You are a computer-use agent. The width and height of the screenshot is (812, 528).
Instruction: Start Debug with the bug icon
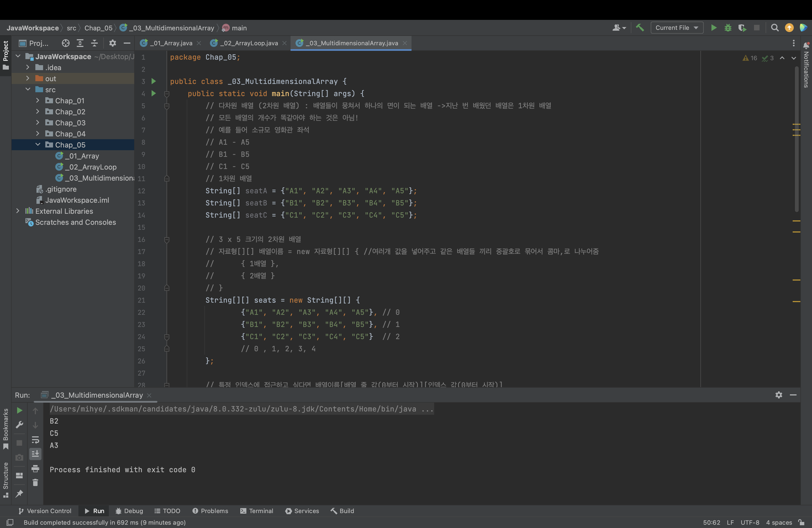click(728, 28)
